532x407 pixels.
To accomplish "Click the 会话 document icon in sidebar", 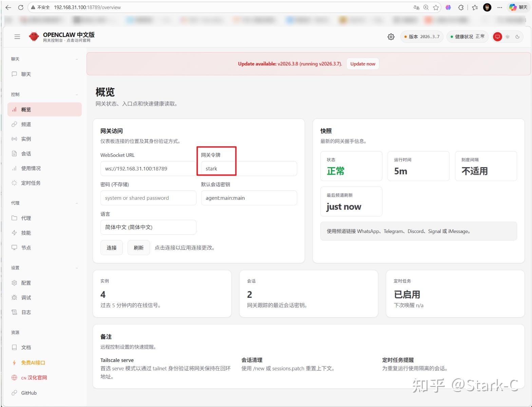I will coord(14,154).
